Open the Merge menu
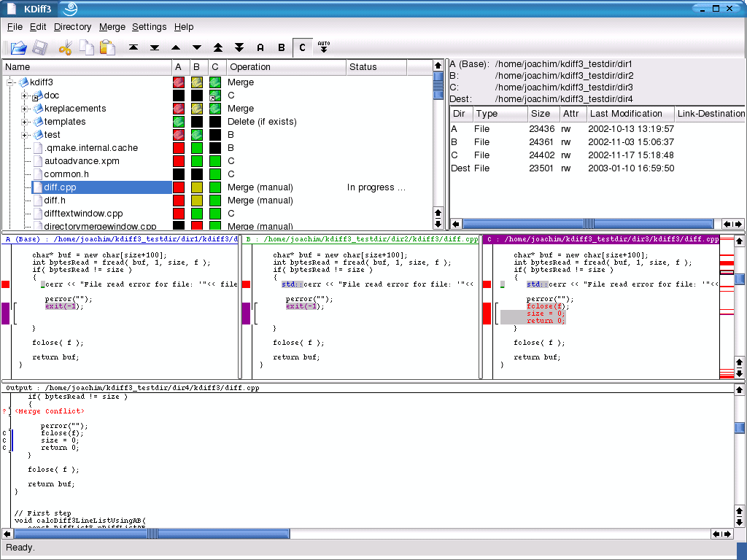747x560 pixels. click(112, 27)
